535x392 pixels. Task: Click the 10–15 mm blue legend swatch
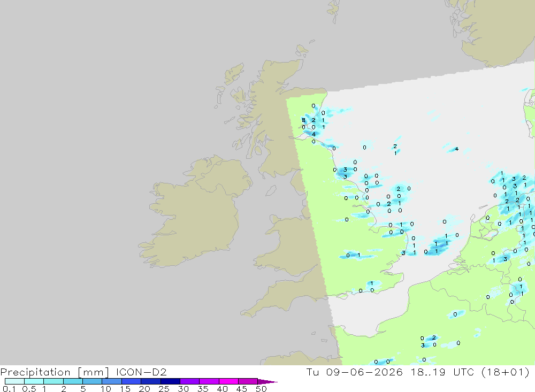point(112,381)
